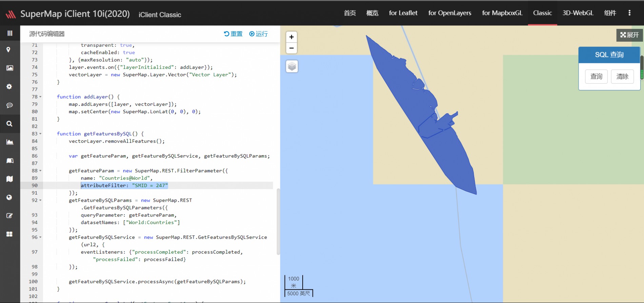Viewport: 644px width, 303px height.
Task: Go to the 首页 home page
Action: 350,13
